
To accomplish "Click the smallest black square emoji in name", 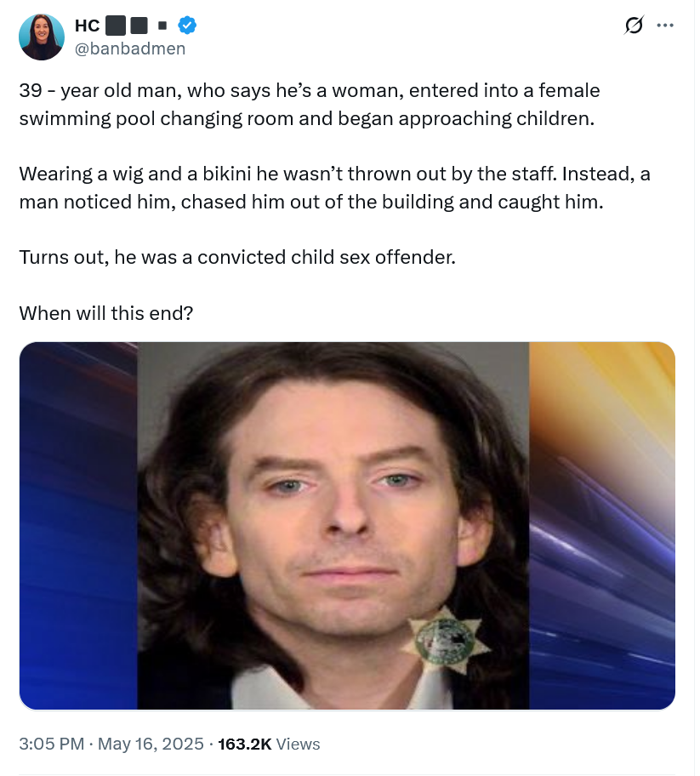I will [162, 26].
